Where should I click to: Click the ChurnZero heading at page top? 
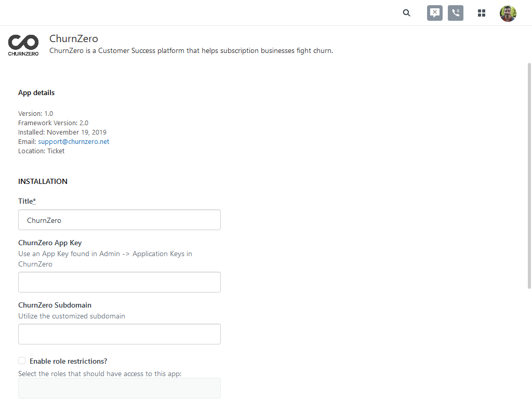[x=73, y=38]
